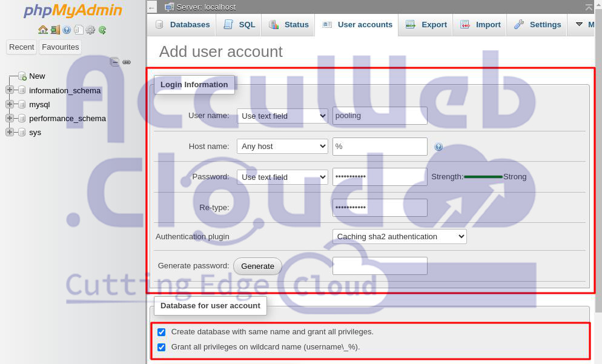Click the Favourites button
Viewport: 602px width, 364px height.
pyautogui.click(x=61, y=47)
